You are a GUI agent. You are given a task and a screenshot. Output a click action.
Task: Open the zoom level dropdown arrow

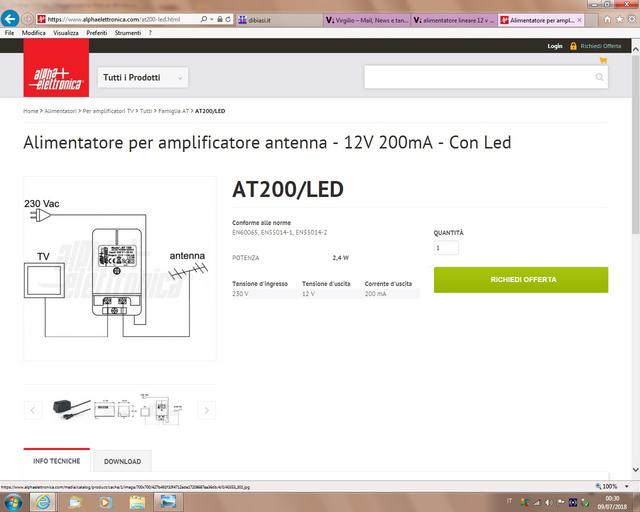coord(627,486)
